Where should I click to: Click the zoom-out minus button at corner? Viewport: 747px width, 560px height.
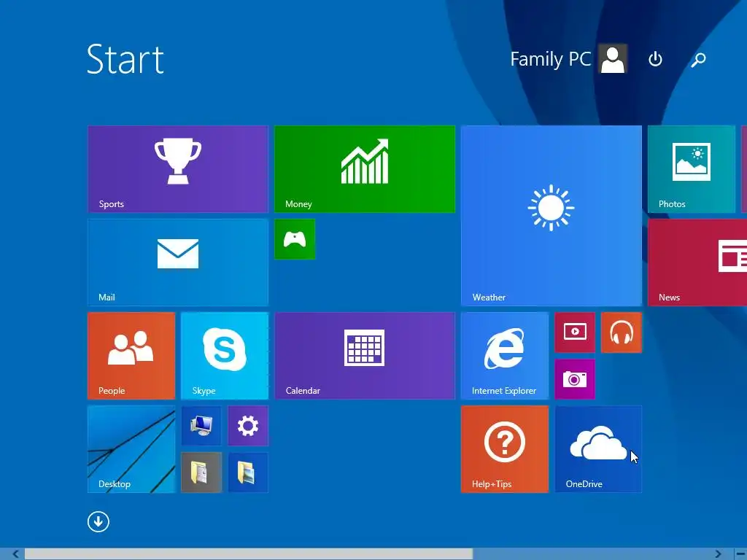[740, 554]
